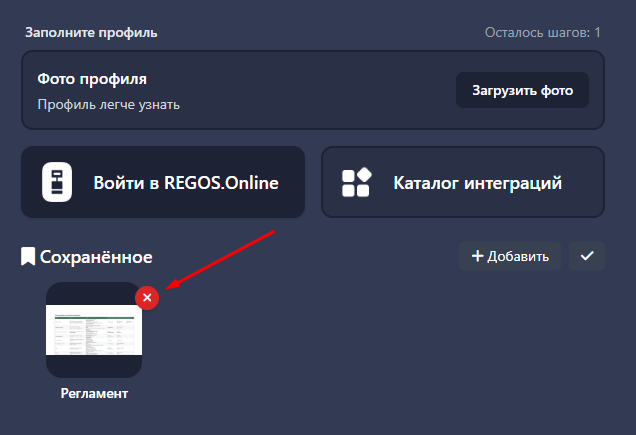Open Войти в REGOS.Online

pos(185,183)
